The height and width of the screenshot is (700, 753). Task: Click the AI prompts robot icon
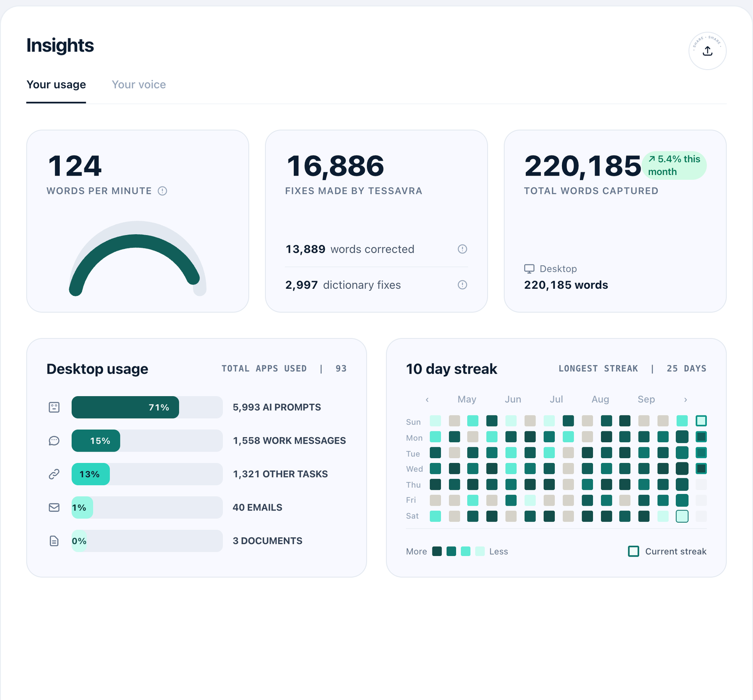(54, 407)
